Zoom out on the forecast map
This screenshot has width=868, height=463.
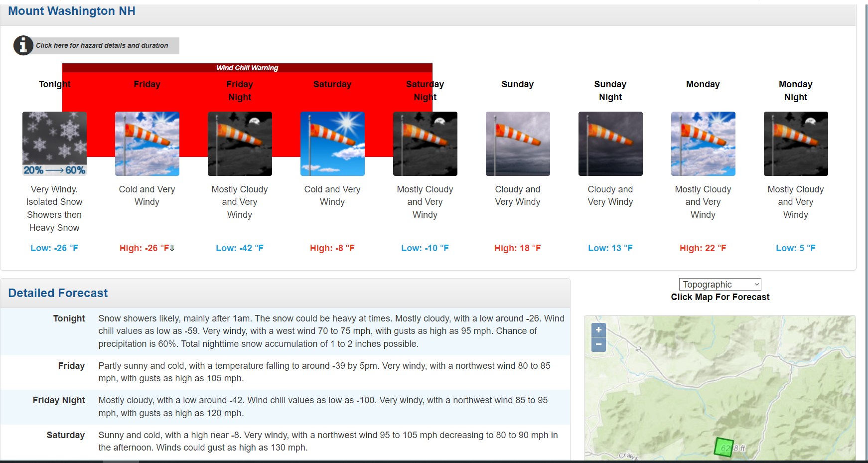coord(598,344)
